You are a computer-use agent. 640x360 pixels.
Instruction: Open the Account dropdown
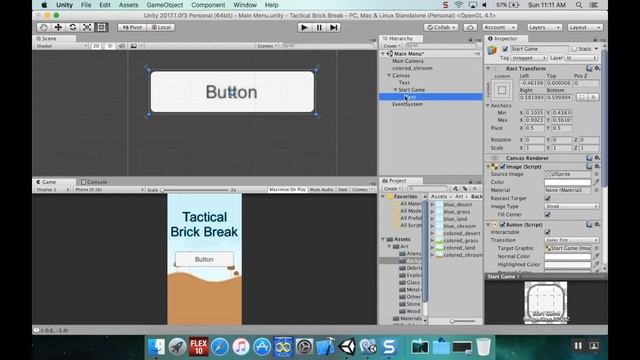point(500,27)
